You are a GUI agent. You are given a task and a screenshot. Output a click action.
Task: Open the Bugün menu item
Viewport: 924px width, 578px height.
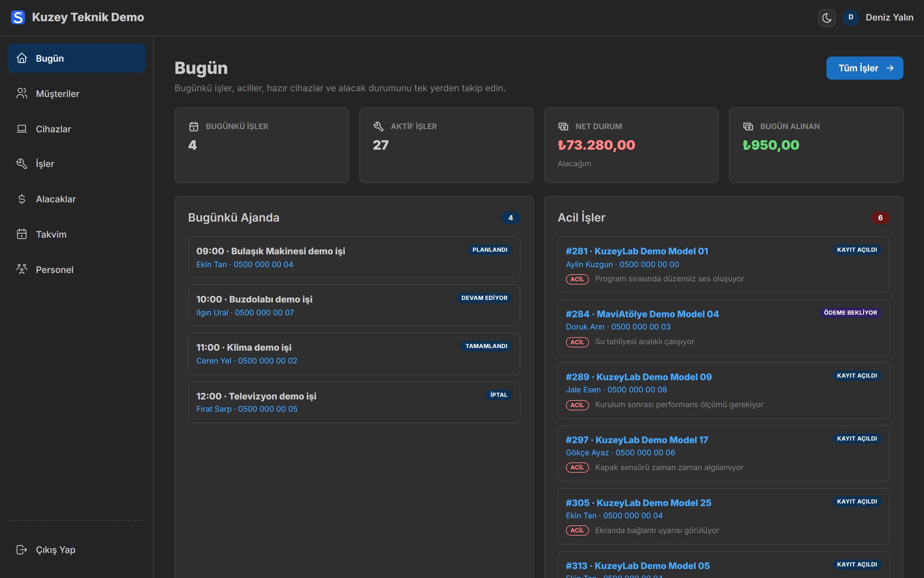click(76, 58)
